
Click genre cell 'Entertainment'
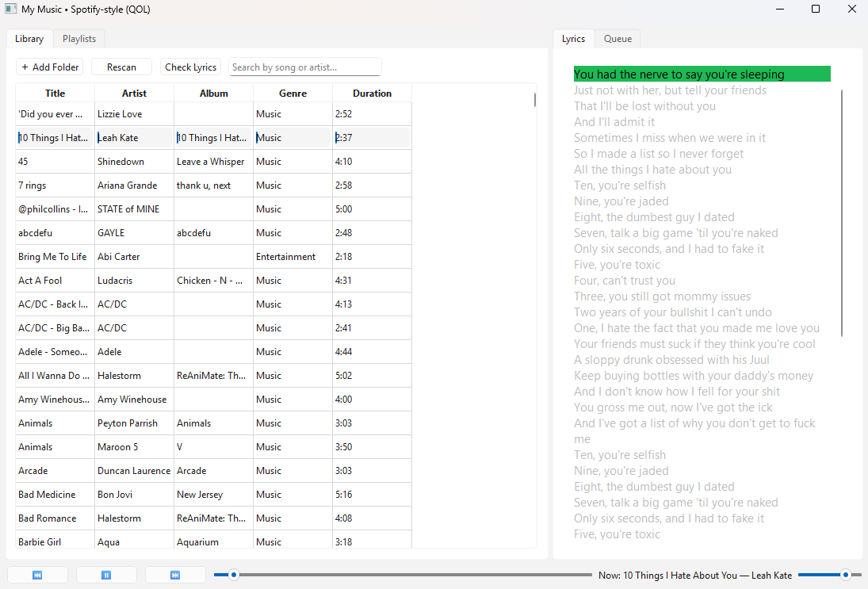pyautogui.click(x=293, y=257)
